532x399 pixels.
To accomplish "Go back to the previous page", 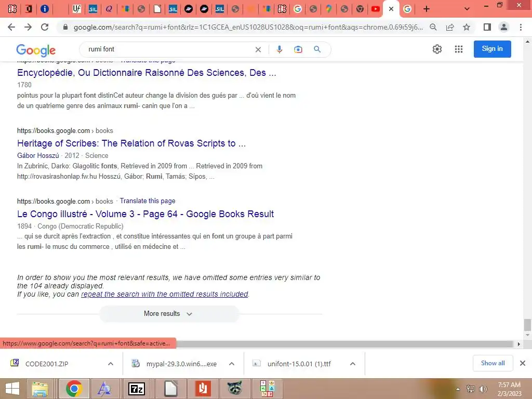I will coord(11,27).
